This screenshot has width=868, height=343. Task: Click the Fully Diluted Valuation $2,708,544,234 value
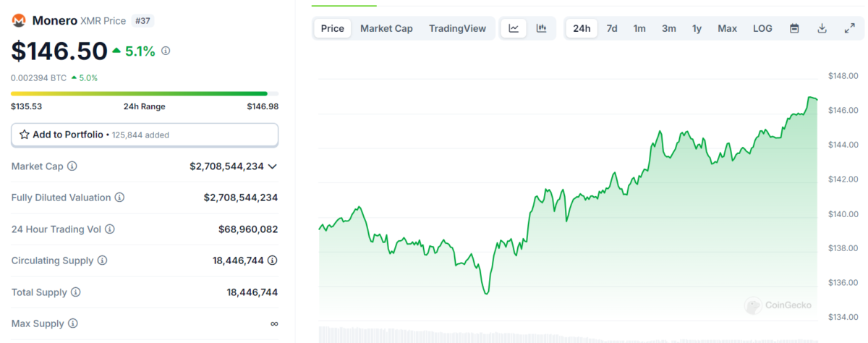[241, 197]
